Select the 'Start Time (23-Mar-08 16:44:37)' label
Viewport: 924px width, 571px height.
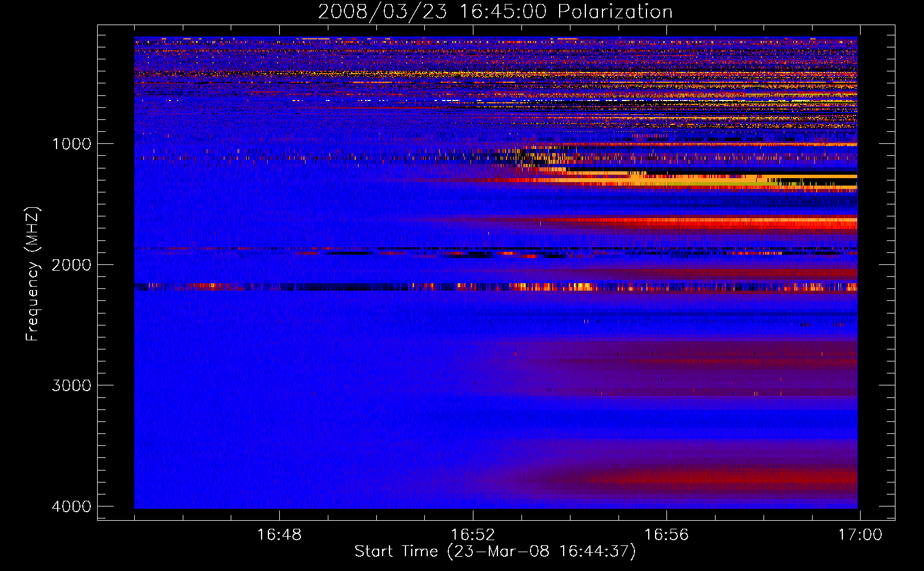(x=495, y=552)
